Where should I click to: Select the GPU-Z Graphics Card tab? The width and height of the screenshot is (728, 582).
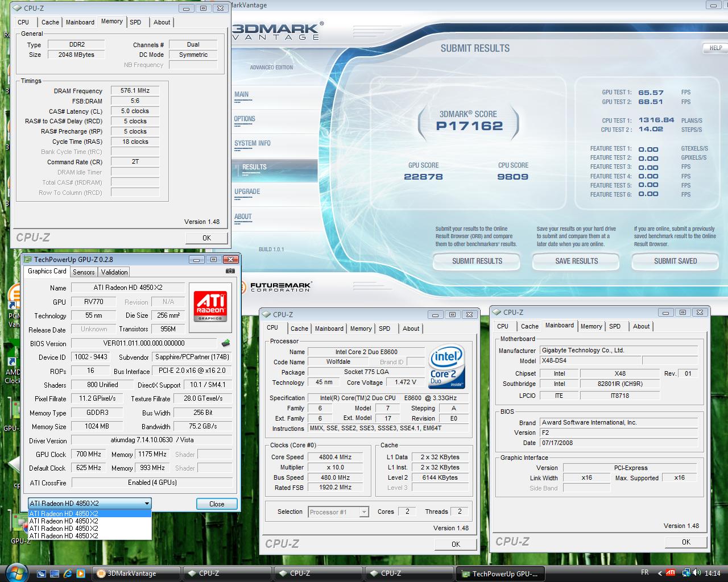click(x=47, y=271)
